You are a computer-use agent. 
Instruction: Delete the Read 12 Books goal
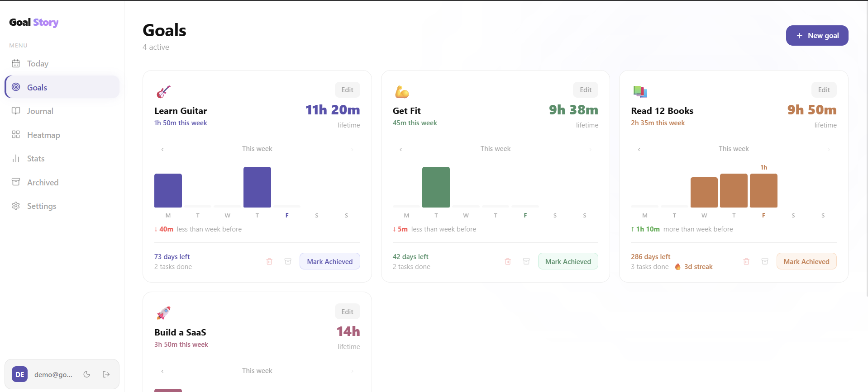[746, 261]
